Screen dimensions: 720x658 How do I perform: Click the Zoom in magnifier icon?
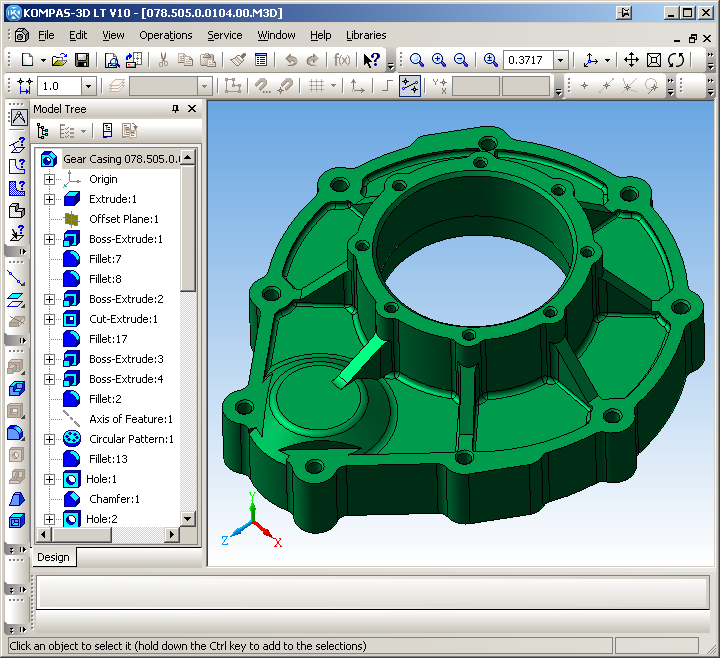(x=438, y=60)
